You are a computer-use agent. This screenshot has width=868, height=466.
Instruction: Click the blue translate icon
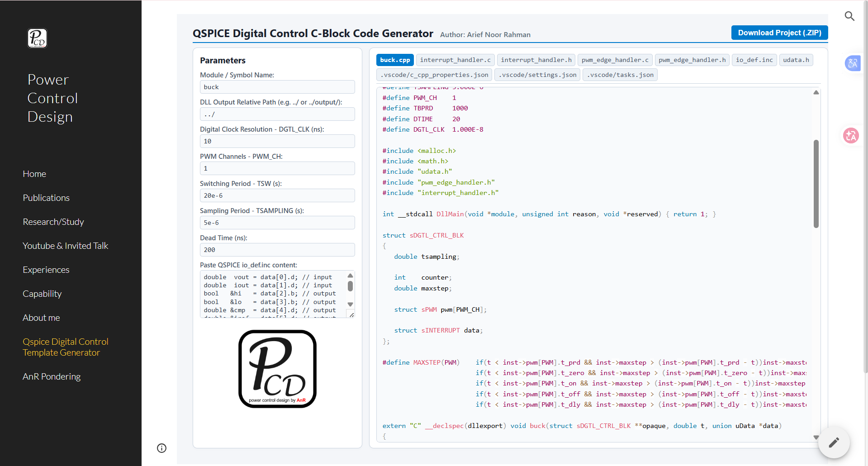pyautogui.click(x=853, y=63)
